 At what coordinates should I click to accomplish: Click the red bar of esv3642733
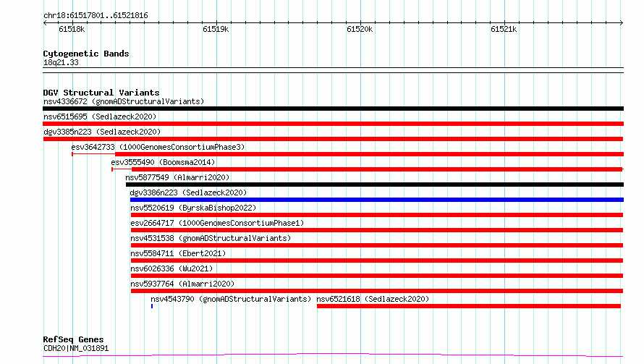[369, 154]
